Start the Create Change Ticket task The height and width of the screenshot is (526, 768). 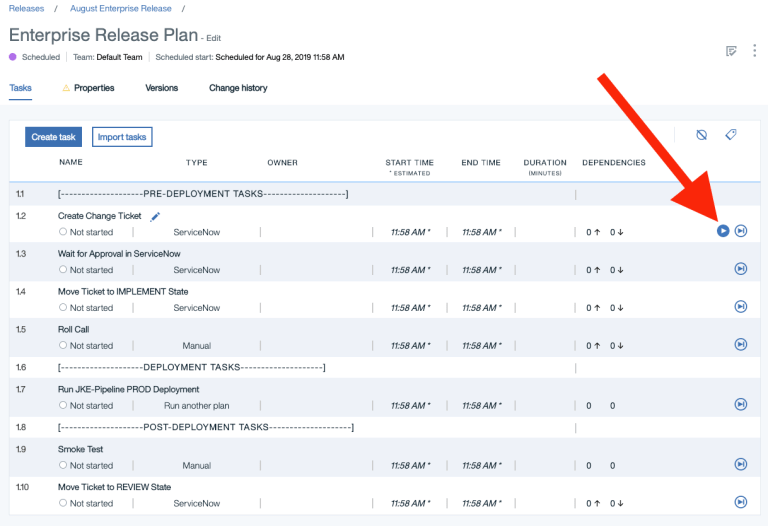(723, 231)
